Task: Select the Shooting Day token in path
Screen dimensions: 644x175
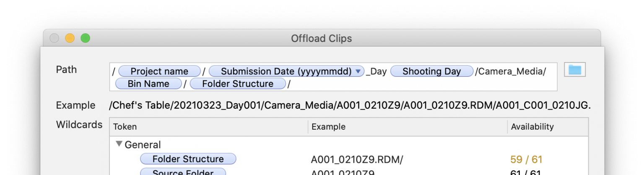Action: [431, 71]
